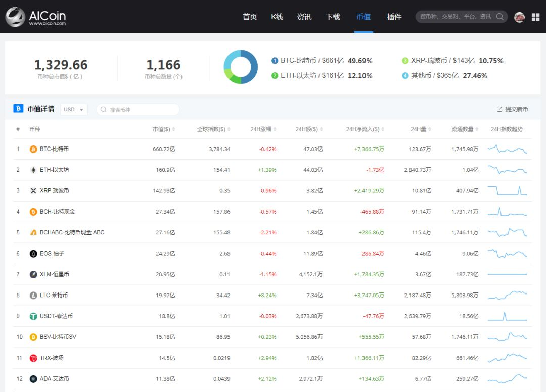Sort by 24H额($) column
This screenshot has width=546, height=392.
coord(309,129)
